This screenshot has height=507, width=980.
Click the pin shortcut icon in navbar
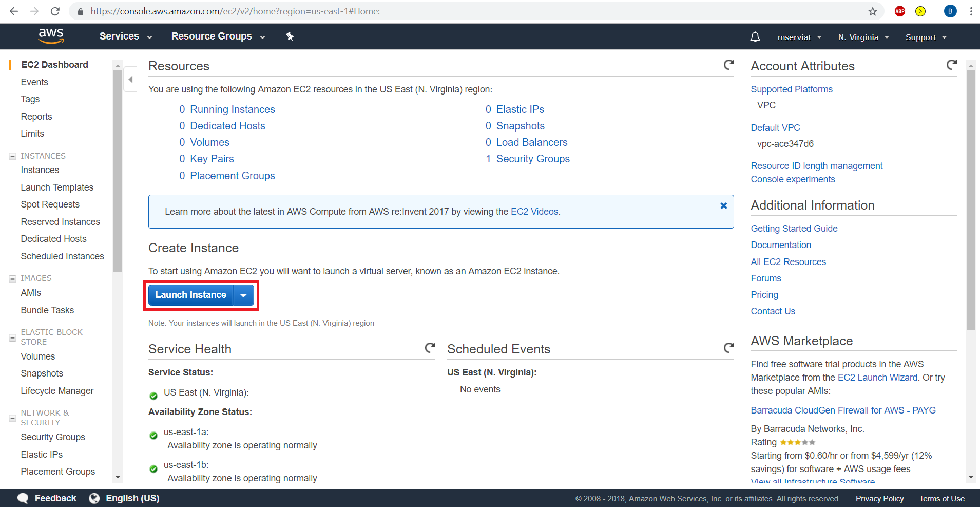[x=290, y=36]
